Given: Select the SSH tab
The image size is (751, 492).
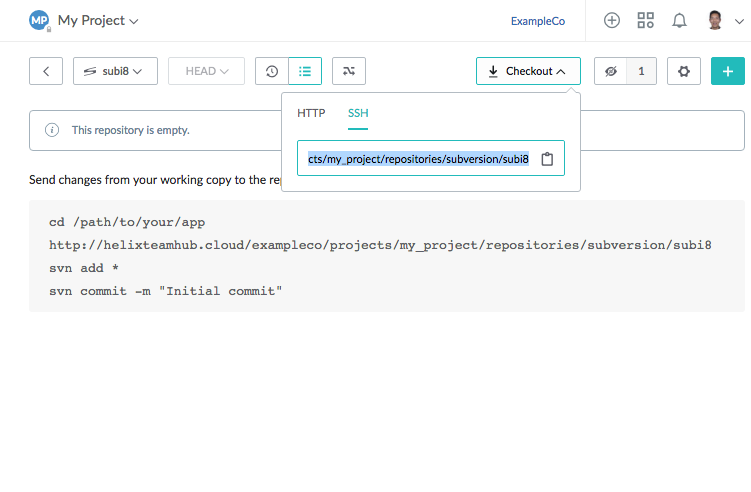Looking at the screenshot, I should click(x=358, y=113).
